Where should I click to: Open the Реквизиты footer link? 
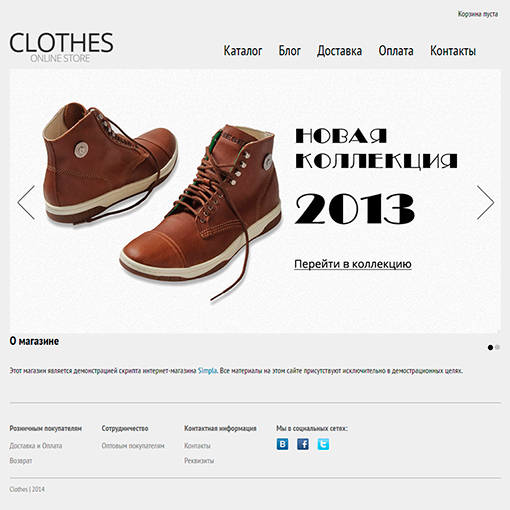pyautogui.click(x=199, y=461)
